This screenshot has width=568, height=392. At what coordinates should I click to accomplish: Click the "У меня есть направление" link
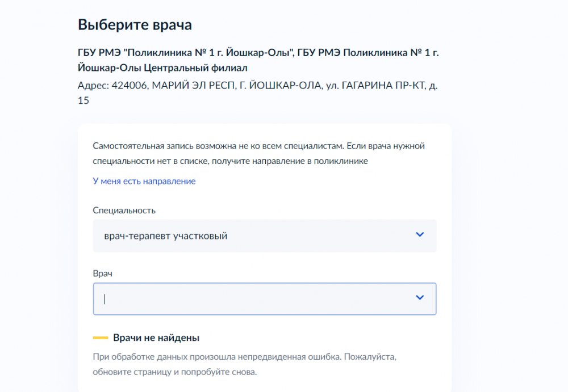(x=144, y=181)
